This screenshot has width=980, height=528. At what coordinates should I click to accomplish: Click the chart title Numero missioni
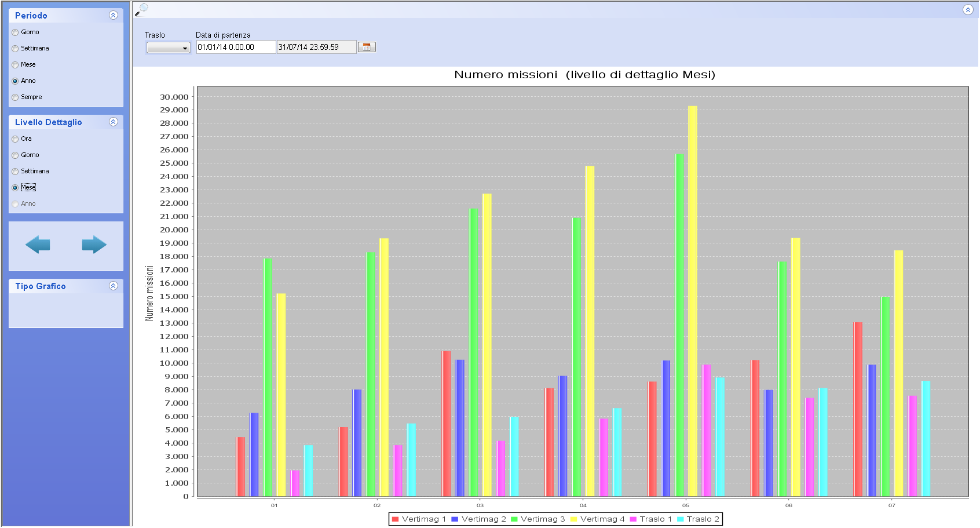[584, 75]
